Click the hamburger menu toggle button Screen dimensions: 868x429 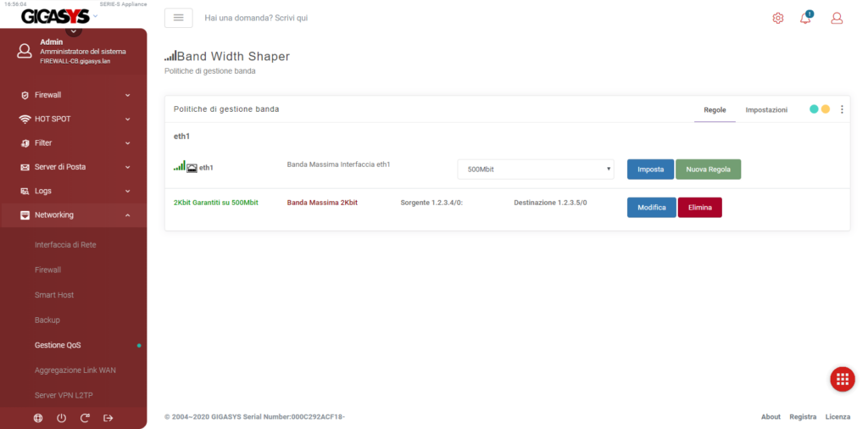click(178, 18)
